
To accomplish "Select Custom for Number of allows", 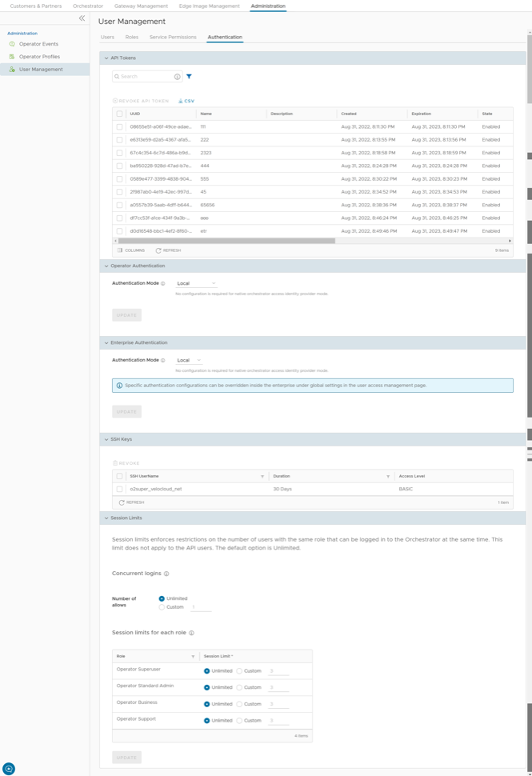I will 162,607.
